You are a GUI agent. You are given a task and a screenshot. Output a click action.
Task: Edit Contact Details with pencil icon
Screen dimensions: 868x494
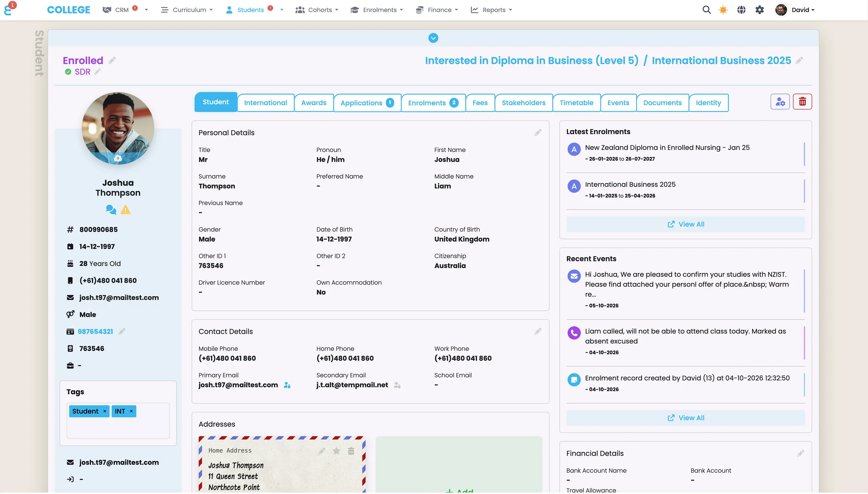click(538, 331)
